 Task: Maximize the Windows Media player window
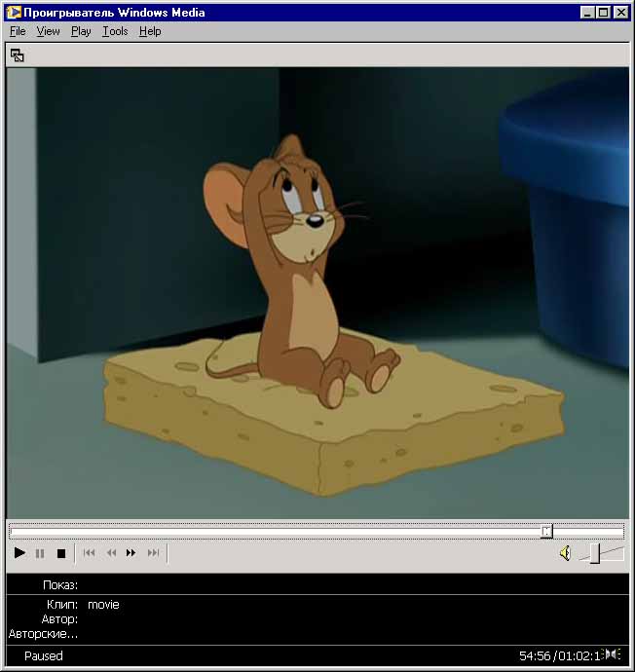[603, 13]
